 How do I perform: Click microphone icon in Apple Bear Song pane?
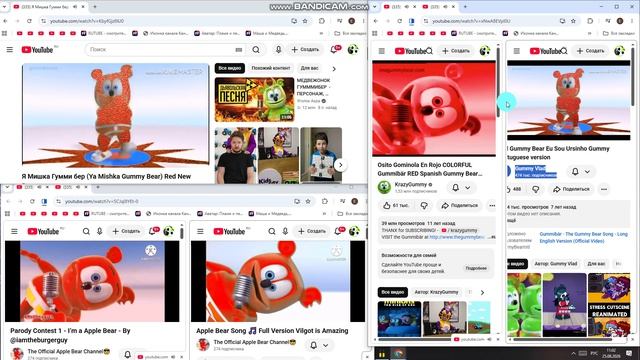[285, 231]
